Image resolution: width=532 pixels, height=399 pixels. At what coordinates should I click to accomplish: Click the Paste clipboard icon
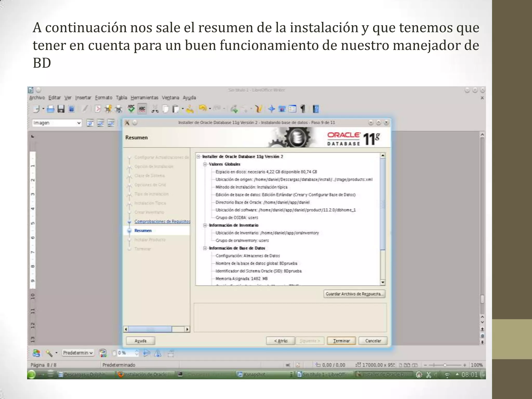pyautogui.click(x=176, y=109)
